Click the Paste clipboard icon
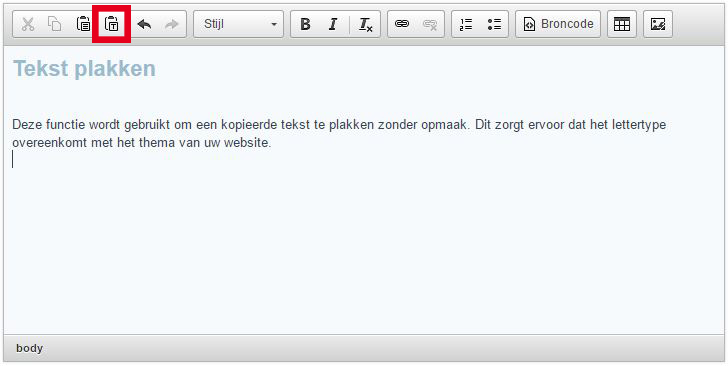The width and height of the screenshot is (728, 366). tap(83, 24)
